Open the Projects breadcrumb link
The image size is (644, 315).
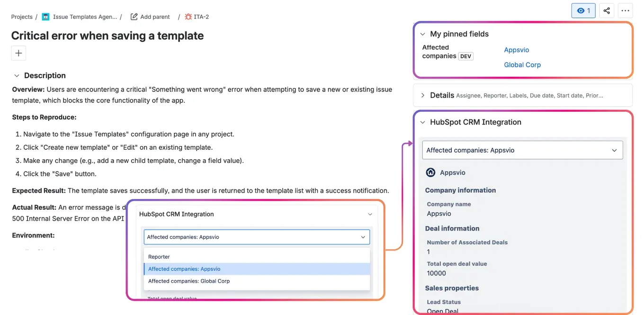tap(21, 16)
